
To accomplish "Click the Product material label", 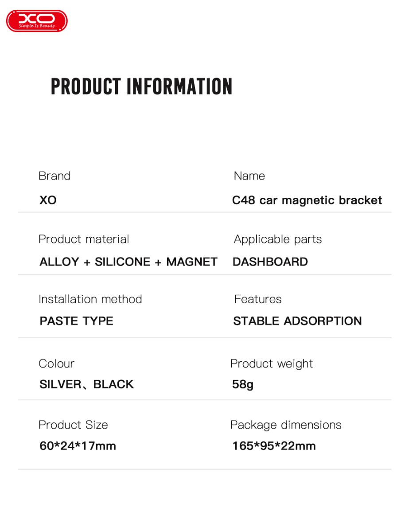I will (x=84, y=239).
